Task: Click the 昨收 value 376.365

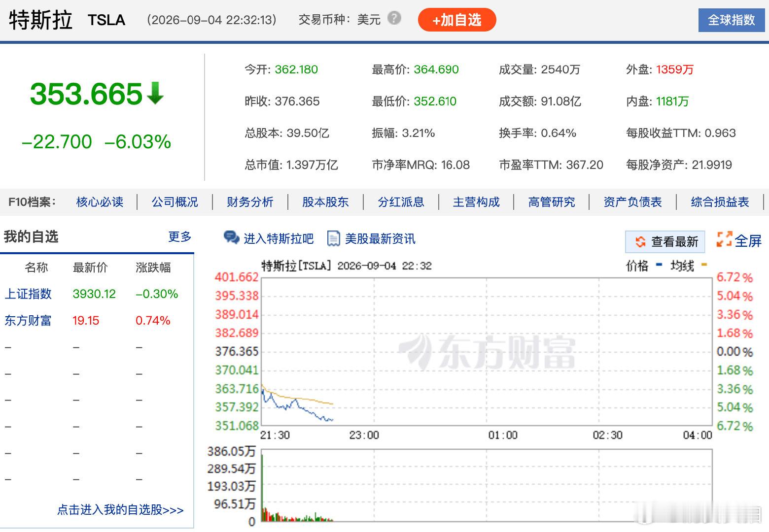Action: click(x=297, y=101)
